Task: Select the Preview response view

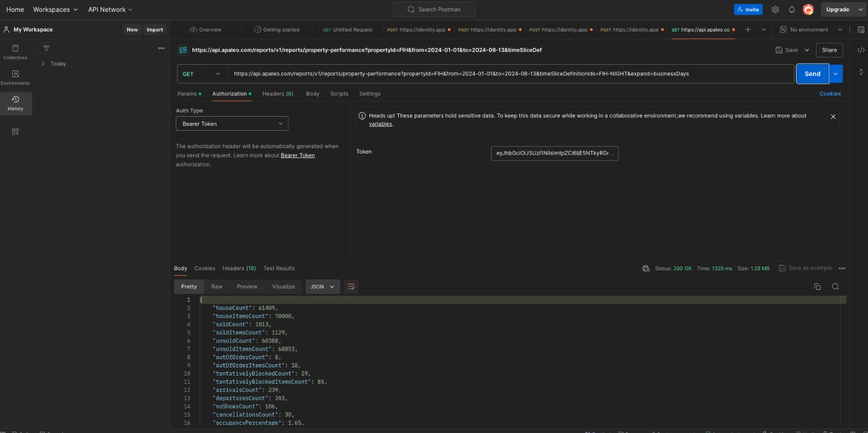Action: pos(247,286)
